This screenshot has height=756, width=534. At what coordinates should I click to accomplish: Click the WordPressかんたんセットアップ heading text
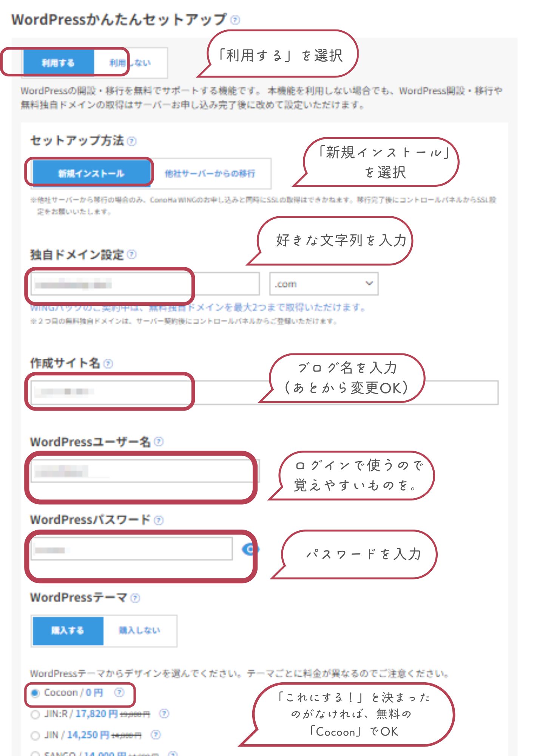pyautogui.click(x=119, y=19)
